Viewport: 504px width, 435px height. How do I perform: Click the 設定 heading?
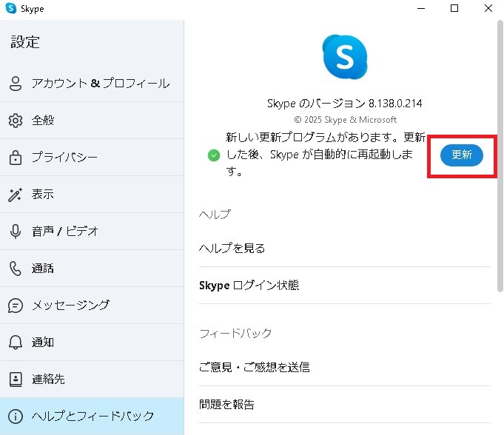25,42
